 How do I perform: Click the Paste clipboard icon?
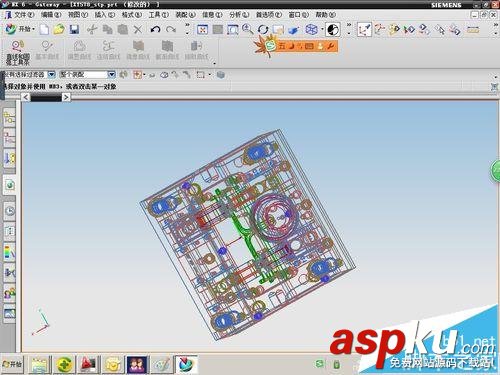[x=123, y=30]
